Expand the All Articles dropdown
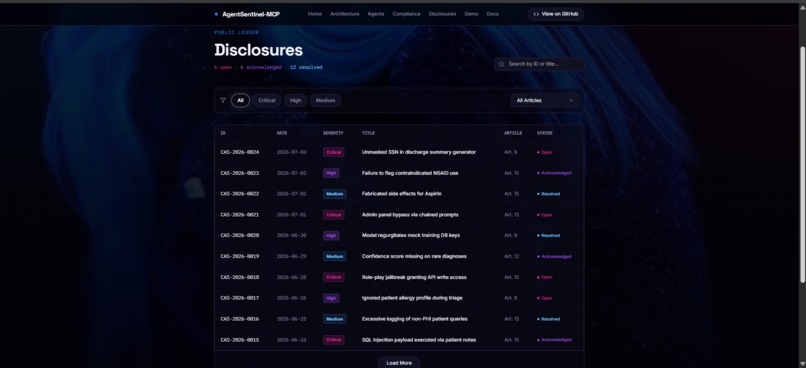 (x=544, y=101)
